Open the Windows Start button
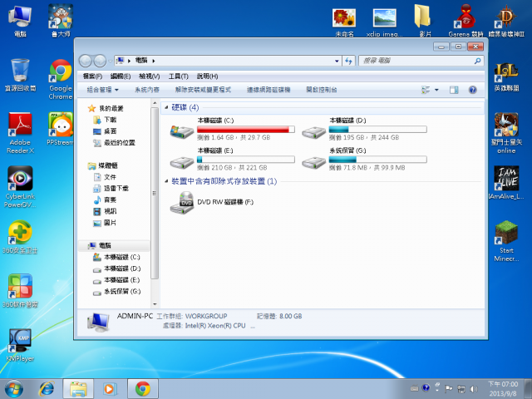This screenshot has height=399, width=532. 14,389
